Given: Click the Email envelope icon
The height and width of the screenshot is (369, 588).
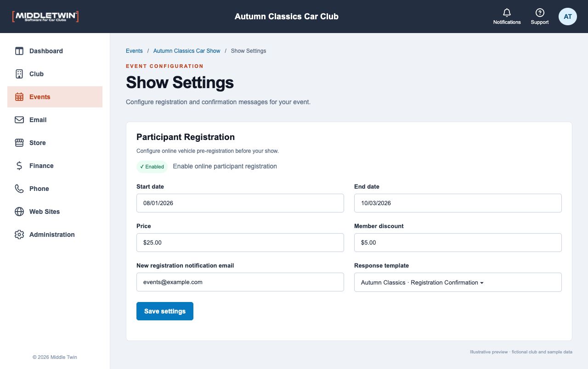Looking at the screenshot, I should click(x=19, y=120).
